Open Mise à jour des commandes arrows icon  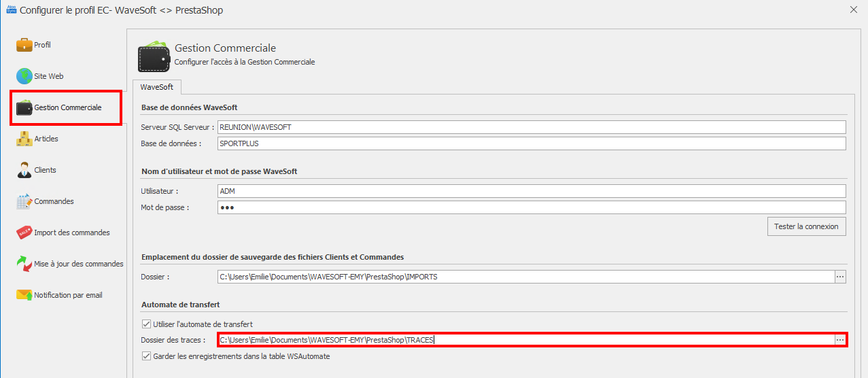(x=24, y=264)
